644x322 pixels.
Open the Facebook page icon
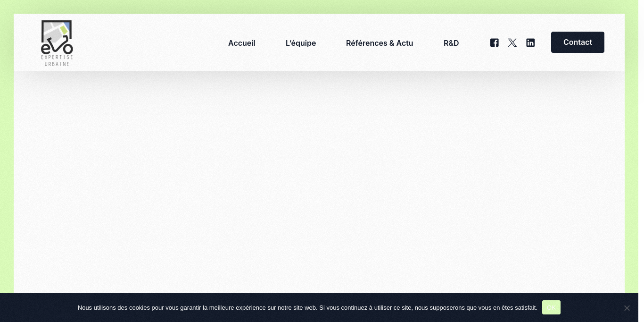494,43
